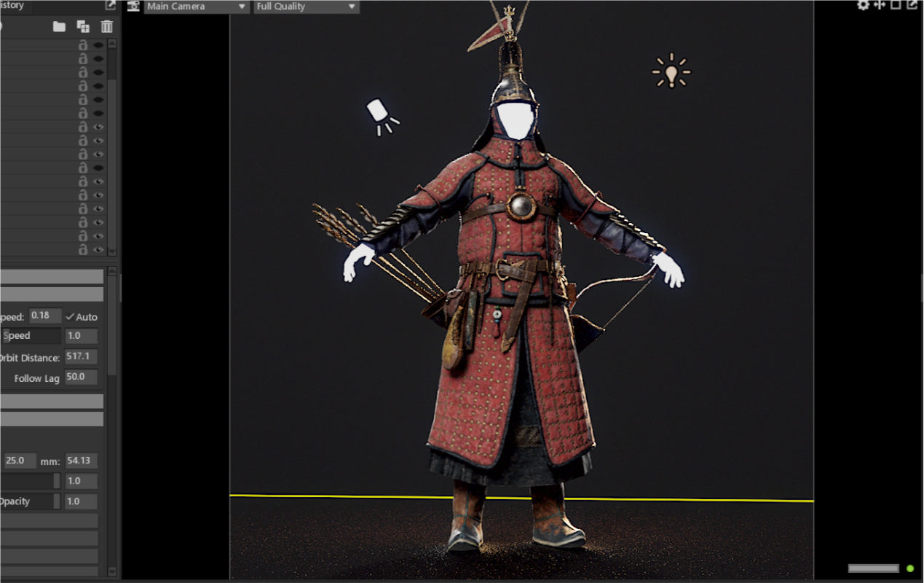This screenshot has height=583, width=924.
Task: Click properties panel scrollbar up arrow
Action: (112, 271)
